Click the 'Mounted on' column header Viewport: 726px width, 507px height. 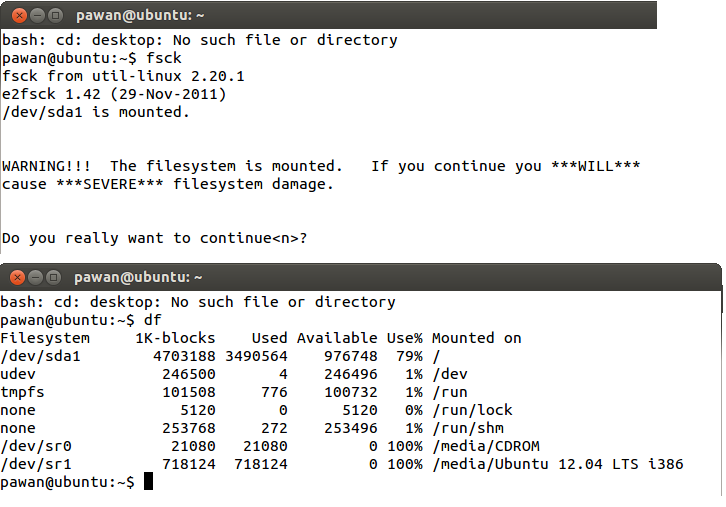[x=476, y=338]
